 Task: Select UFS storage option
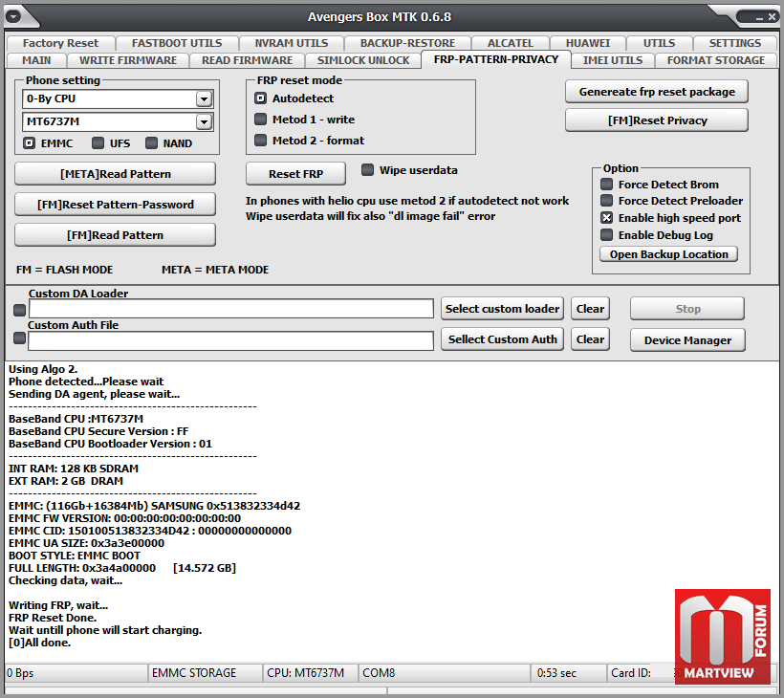point(98,143)
